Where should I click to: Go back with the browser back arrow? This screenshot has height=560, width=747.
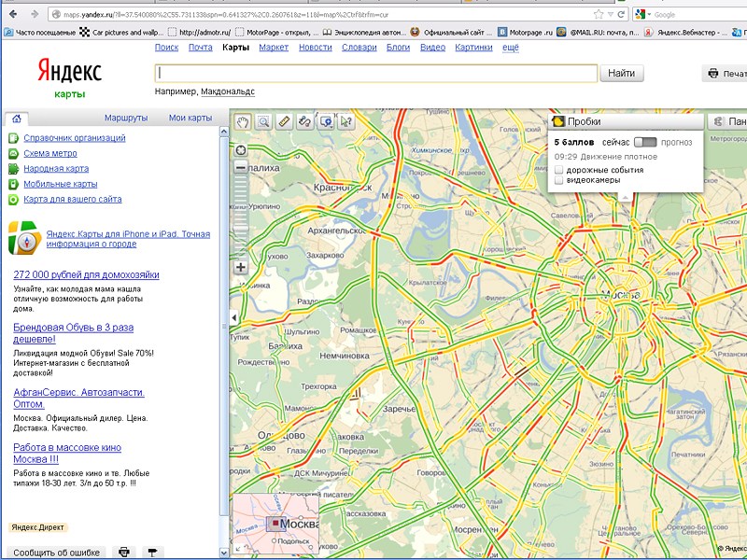[x=13, y=14]
